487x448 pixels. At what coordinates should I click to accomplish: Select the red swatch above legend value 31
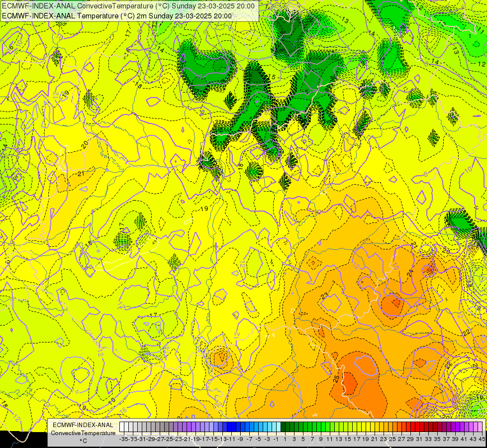(x=417, y=427)
